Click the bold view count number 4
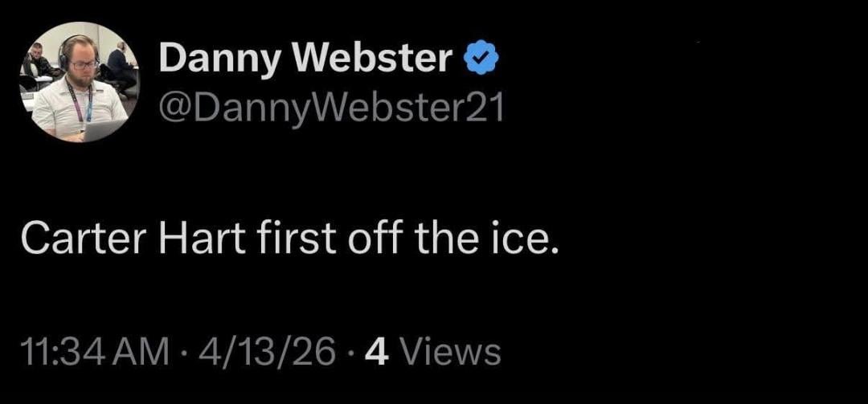The height and width of the screenshot is (404, 868). (374, 352)
